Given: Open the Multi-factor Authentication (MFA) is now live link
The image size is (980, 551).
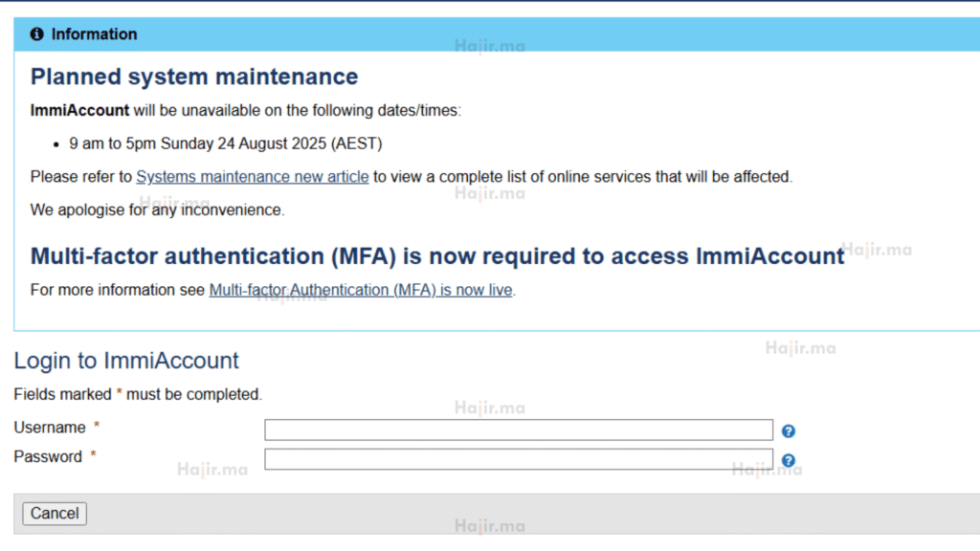Looking at the screenshot, I should click(361, 290).
